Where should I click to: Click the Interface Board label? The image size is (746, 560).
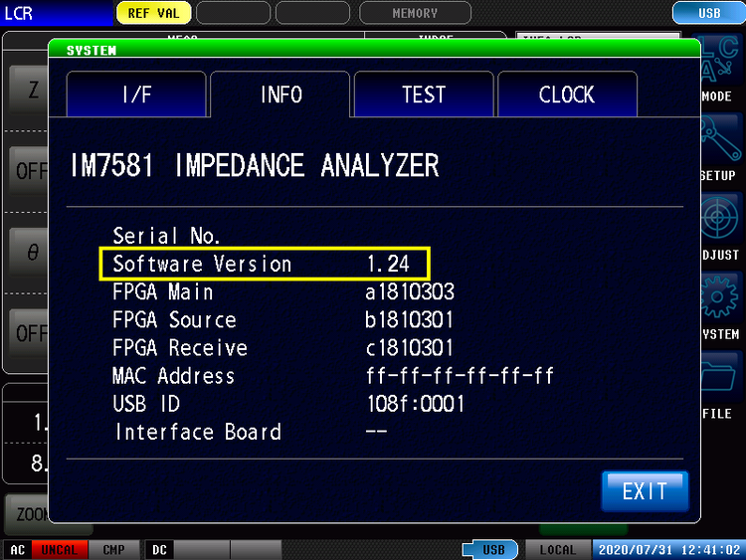[x=198, y=432]
